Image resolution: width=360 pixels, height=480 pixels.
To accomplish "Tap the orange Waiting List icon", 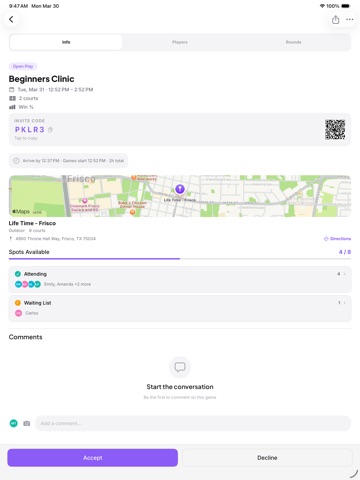I will click(18, 303).
